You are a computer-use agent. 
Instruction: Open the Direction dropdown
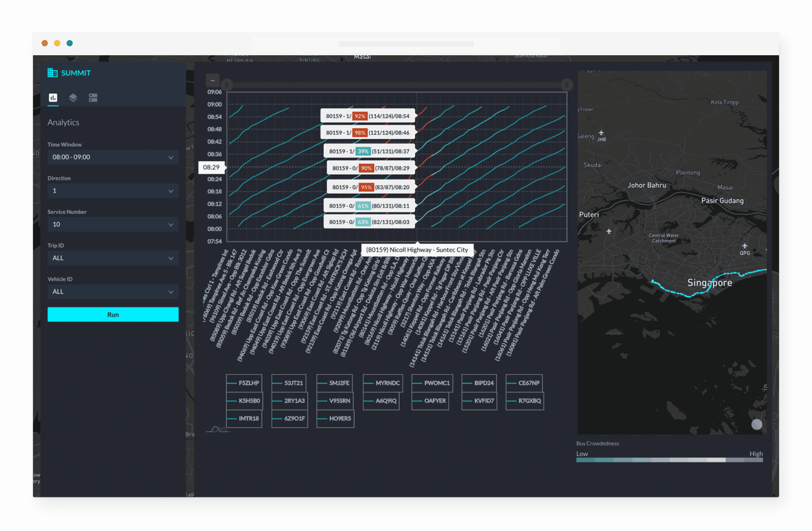coord(113,191)
